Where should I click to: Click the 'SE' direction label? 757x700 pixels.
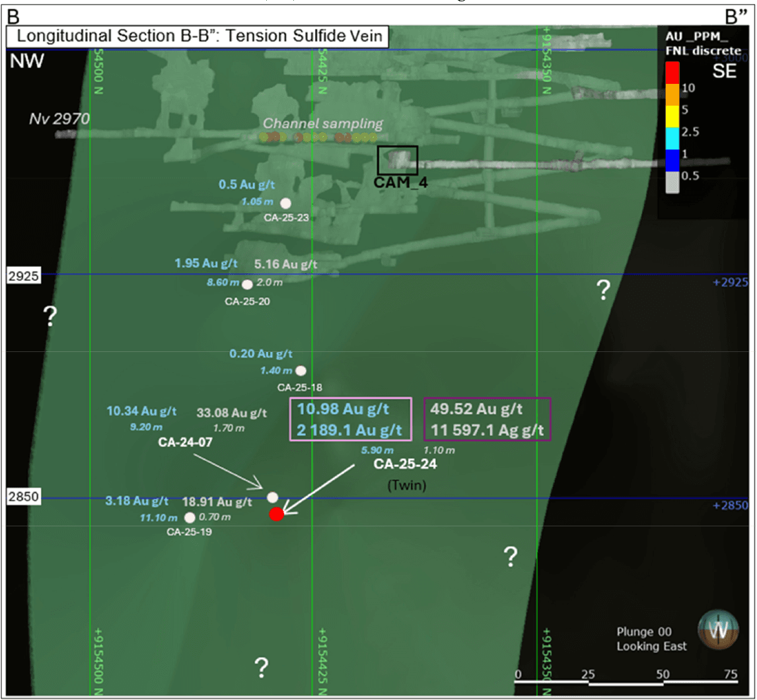(x=725, y=71)
